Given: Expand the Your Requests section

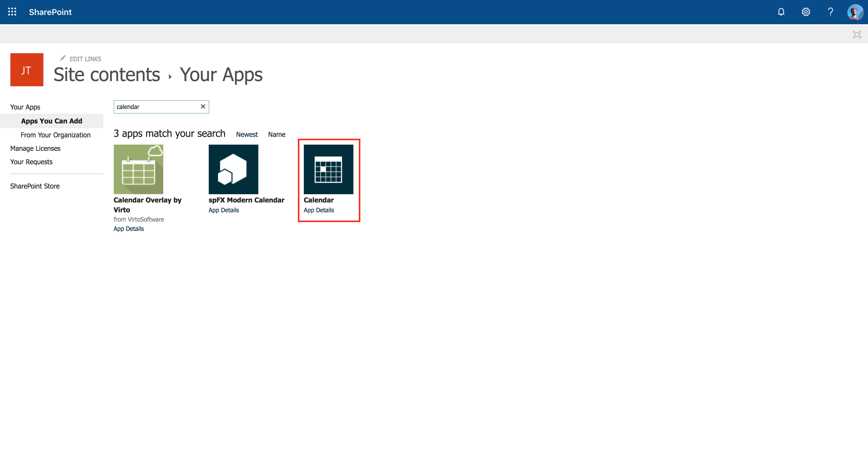Looking at the screenshot, I should pos(31,162).
